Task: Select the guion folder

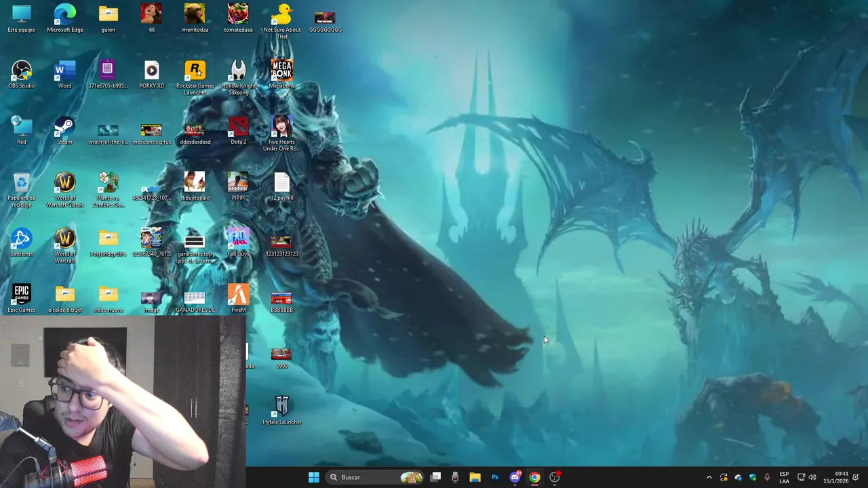Action: coord(108,18)
